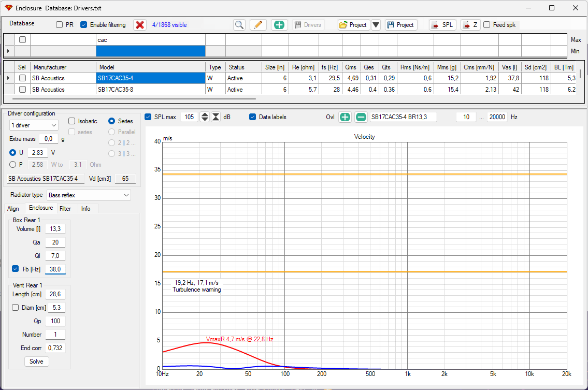Click end frequency field 20000

(x=497, y=117)
